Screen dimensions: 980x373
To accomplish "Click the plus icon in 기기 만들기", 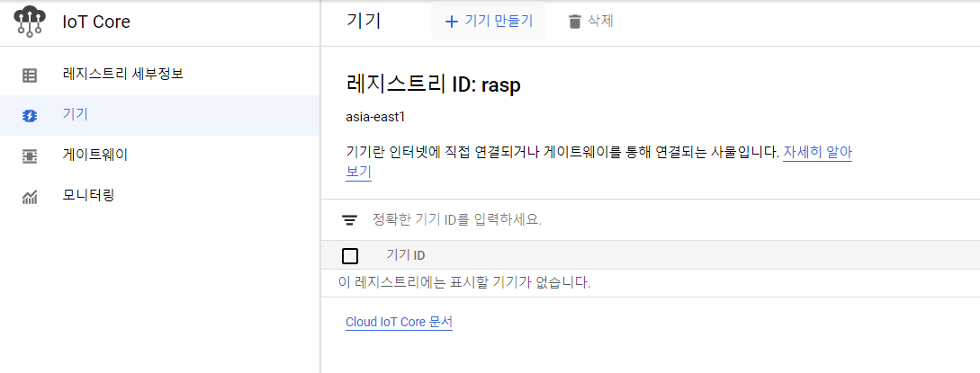I will click(x=451, y=22).
